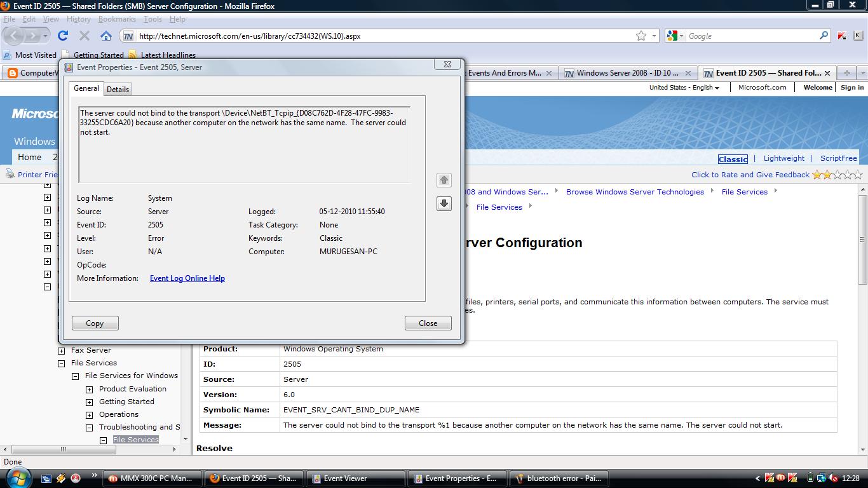Open the Tools menu

click(x=153, y=19)
